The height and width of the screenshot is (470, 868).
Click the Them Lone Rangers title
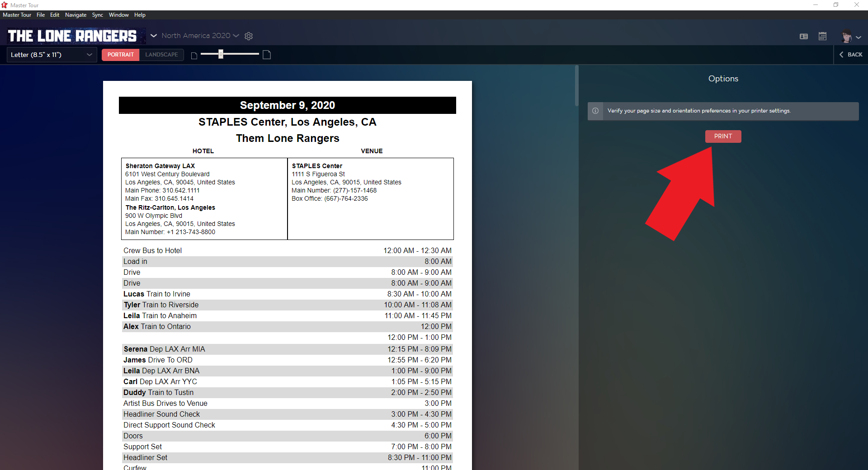tap(288, 138)
